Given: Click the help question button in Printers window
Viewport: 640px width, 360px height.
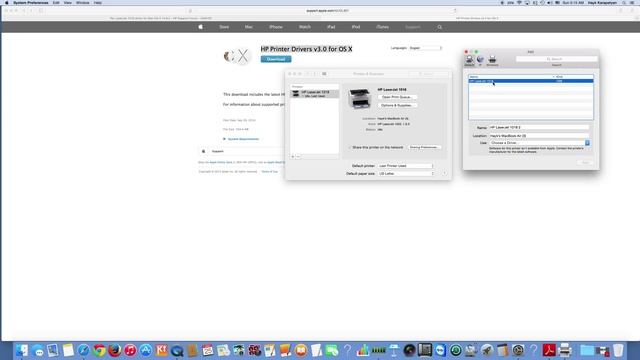Looking at the screenshot, I should coord(444,173).
